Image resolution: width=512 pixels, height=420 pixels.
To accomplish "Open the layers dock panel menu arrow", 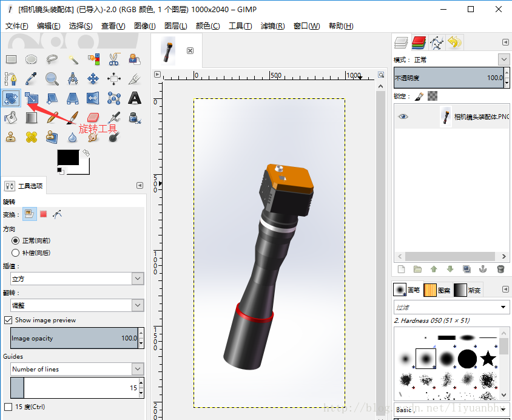I will coord(505,42).
